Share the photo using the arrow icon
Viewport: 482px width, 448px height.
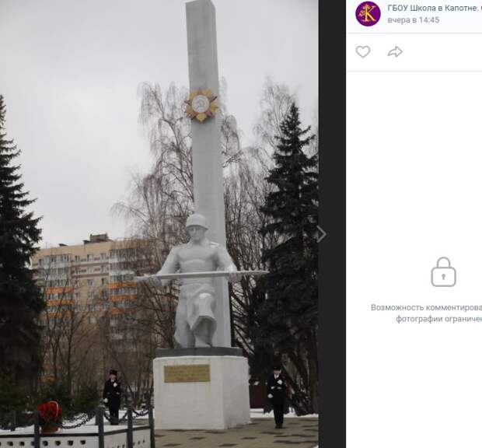(x=395, y=51)
